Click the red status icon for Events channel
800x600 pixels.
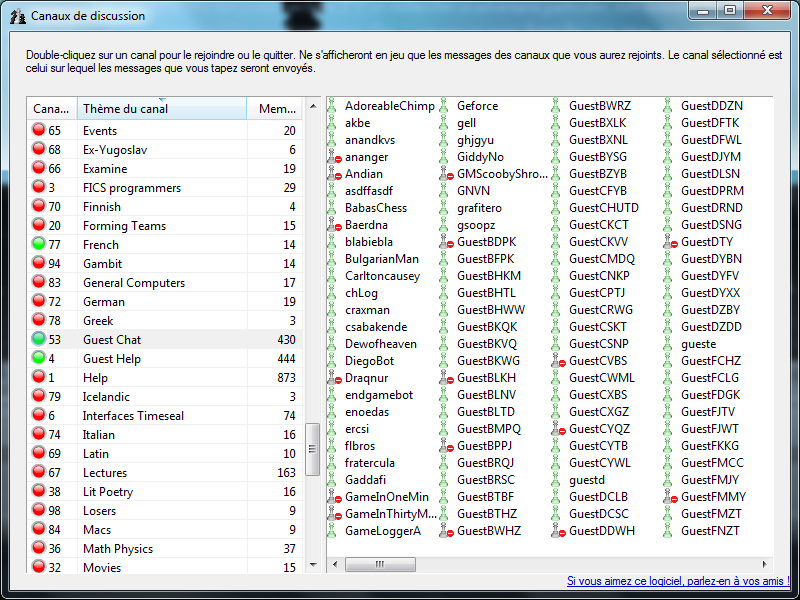(39, 130)
